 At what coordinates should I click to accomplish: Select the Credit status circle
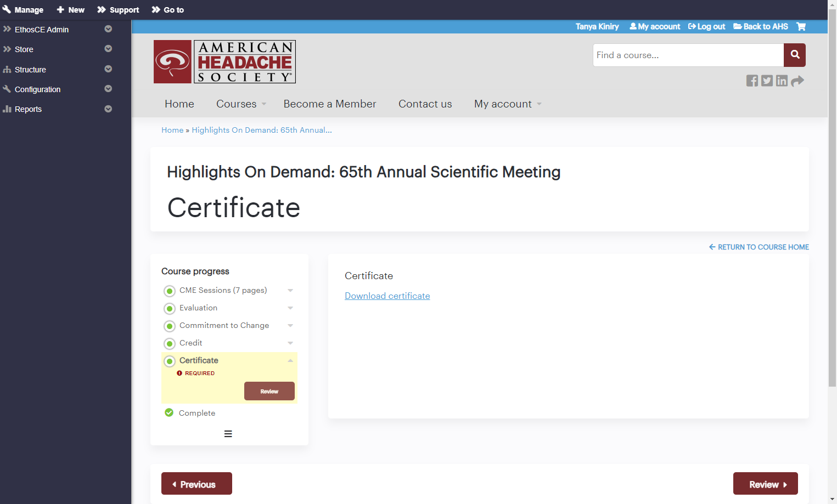[x=170, y=343]
